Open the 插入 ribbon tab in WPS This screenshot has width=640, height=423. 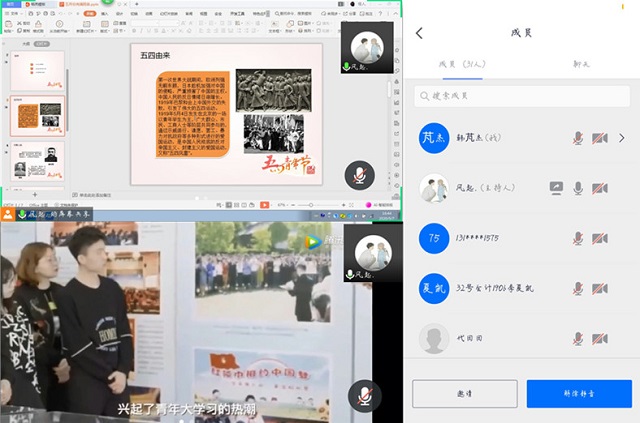(105, 13)
